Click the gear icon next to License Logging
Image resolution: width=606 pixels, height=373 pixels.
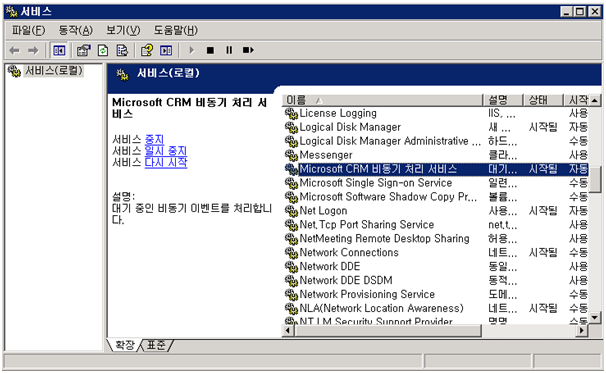291,113
